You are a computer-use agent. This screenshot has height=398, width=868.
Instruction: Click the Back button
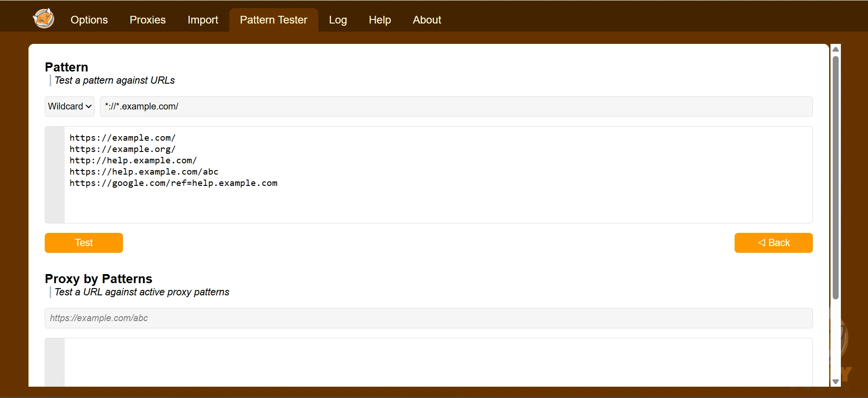click(773, 243)
